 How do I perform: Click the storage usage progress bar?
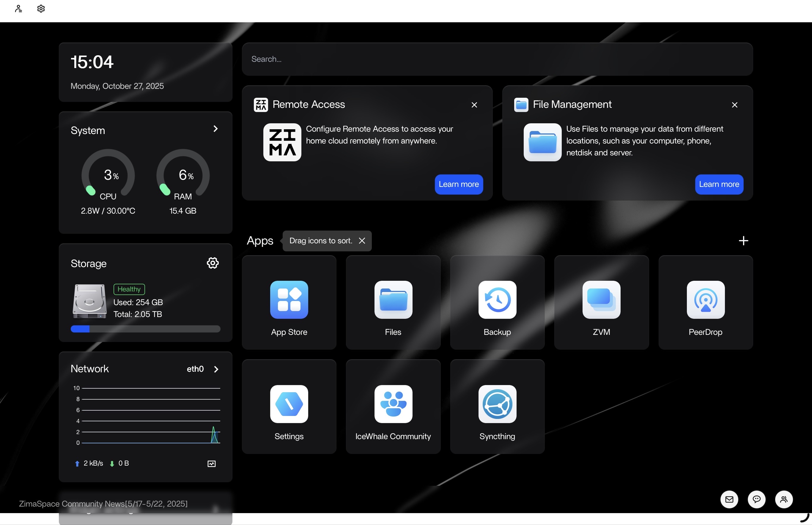(145, 329)
